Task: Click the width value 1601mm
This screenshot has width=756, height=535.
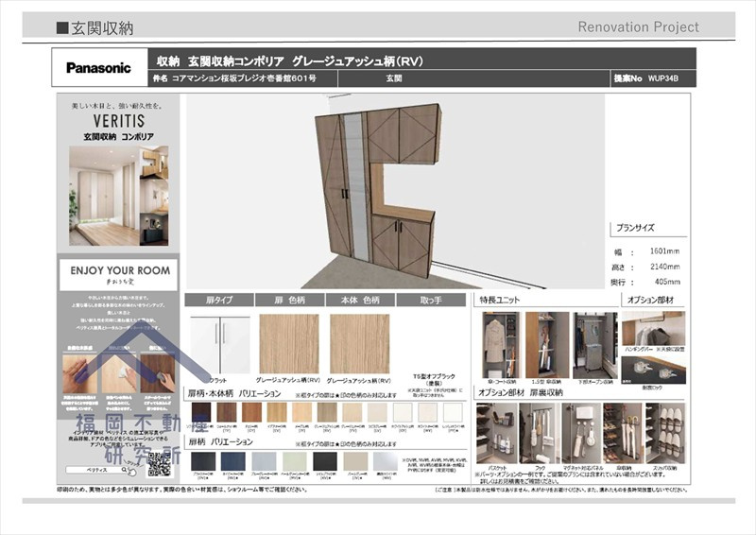Action: coord(664,250)
